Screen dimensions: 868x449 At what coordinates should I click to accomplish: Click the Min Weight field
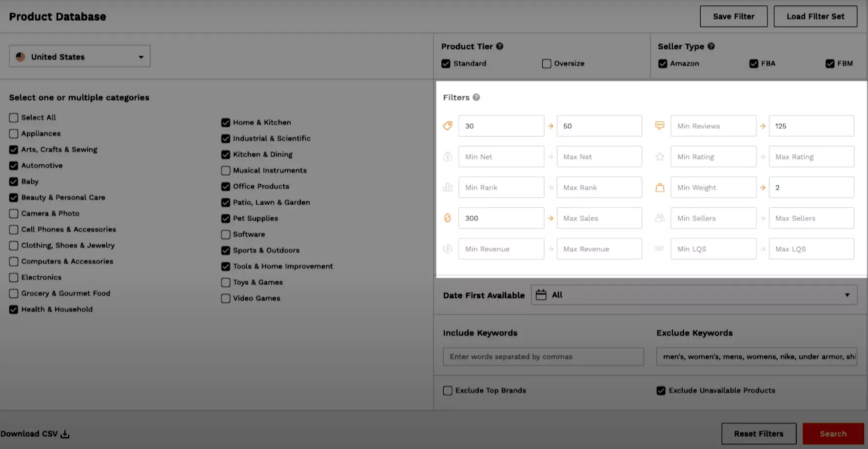click(x=713, y=187)
